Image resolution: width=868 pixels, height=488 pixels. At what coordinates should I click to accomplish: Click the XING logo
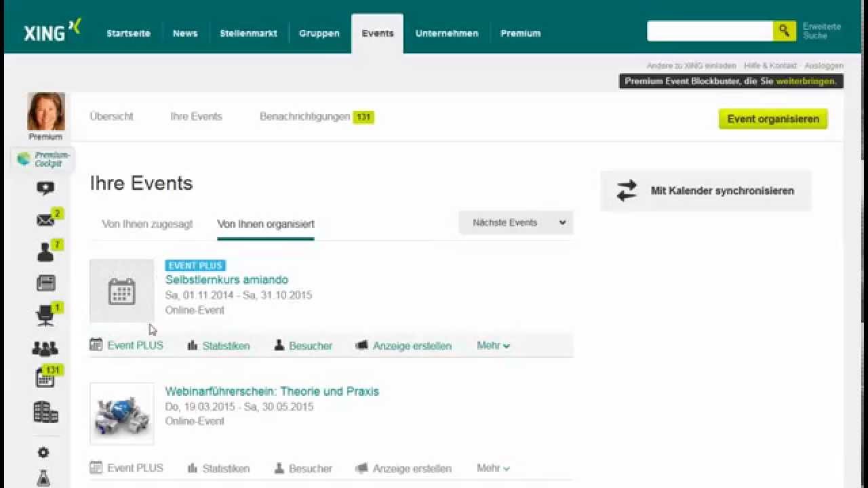[52, 31]
